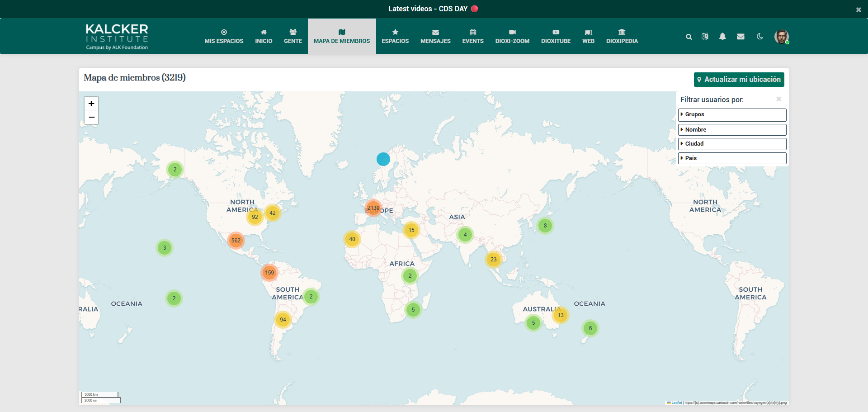Open the Latest videos - CDS DAY link
This screenshot has height=412, width=868.
(428, 9)
